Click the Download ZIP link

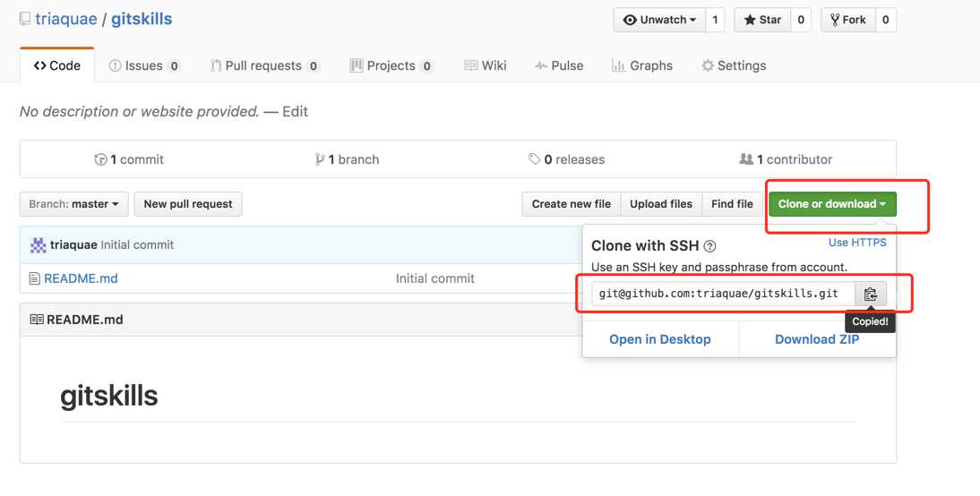817,339
